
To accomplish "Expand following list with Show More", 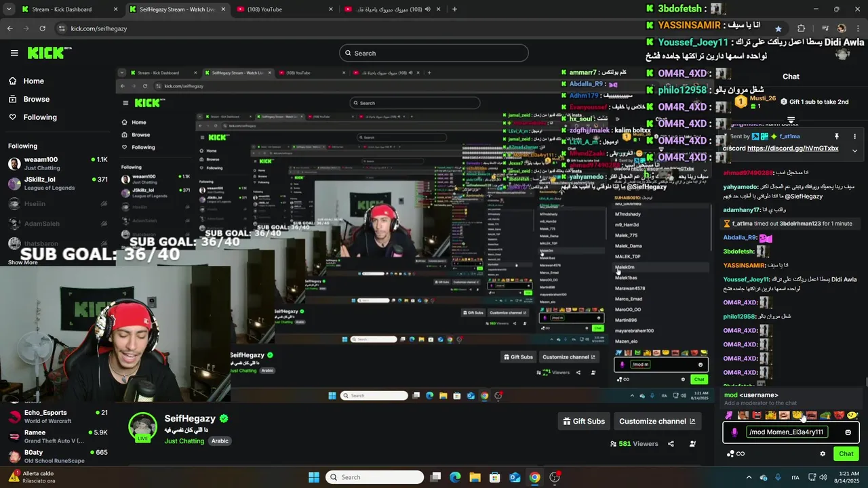I will (x=23, y=262).
